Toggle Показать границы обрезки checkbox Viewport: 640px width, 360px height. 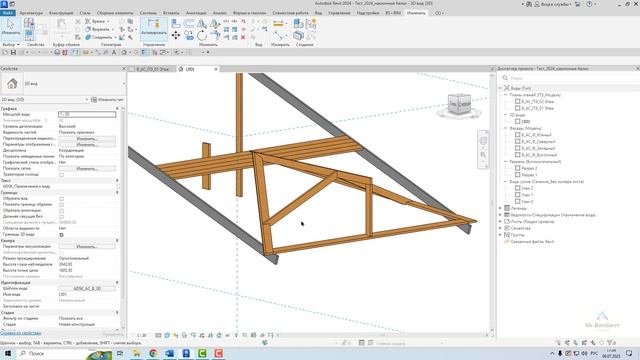click(x=62, y=204)
